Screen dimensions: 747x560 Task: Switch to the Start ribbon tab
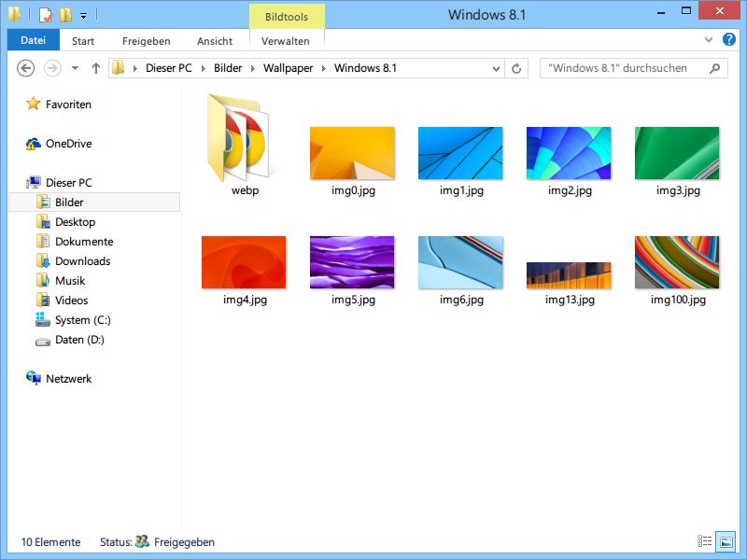click(x=83, y=41)
